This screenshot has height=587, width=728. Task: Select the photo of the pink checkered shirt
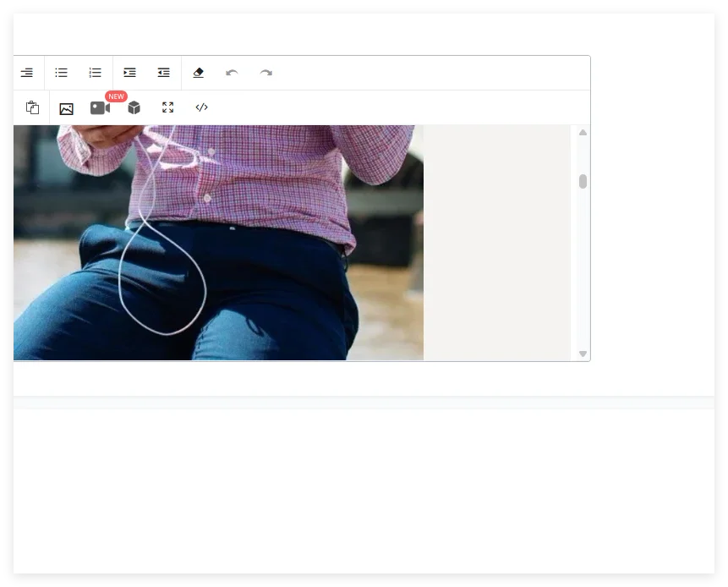pyautogui.click(x=219, y=243)
